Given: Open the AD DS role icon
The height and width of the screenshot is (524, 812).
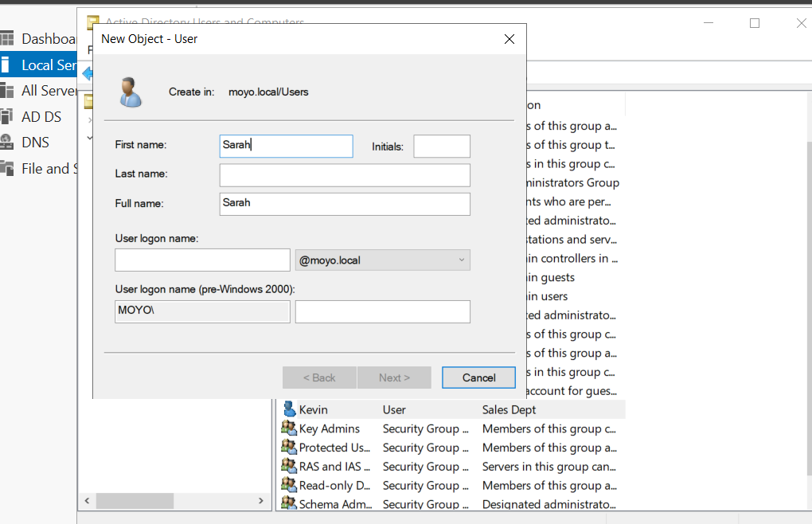Looking at the screenshot, I should tap(7, 117).
